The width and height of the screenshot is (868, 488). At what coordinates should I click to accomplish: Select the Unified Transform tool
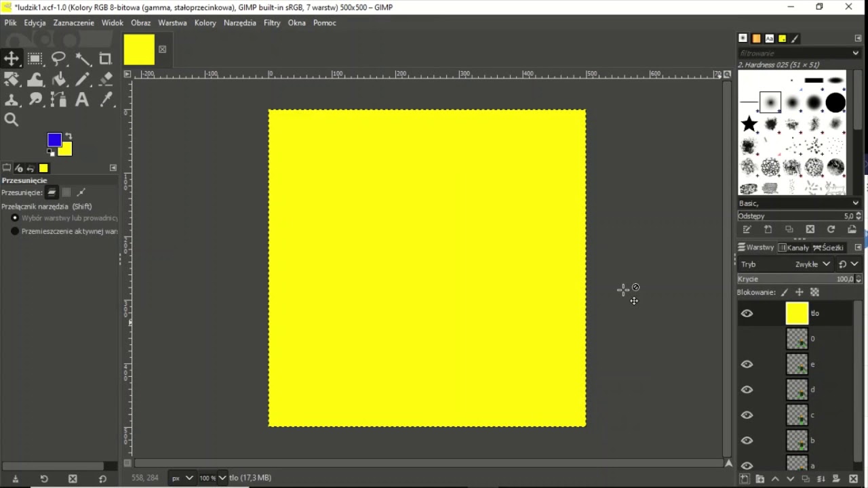tap(12, 79)
